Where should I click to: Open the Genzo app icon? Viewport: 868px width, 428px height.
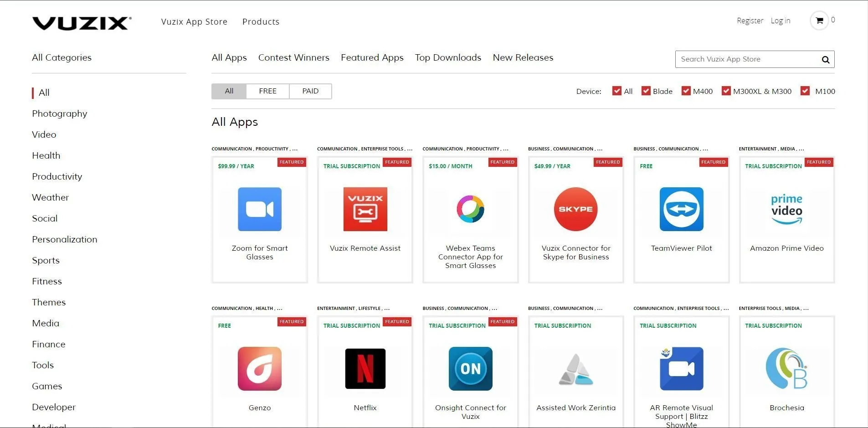point(260,369)
